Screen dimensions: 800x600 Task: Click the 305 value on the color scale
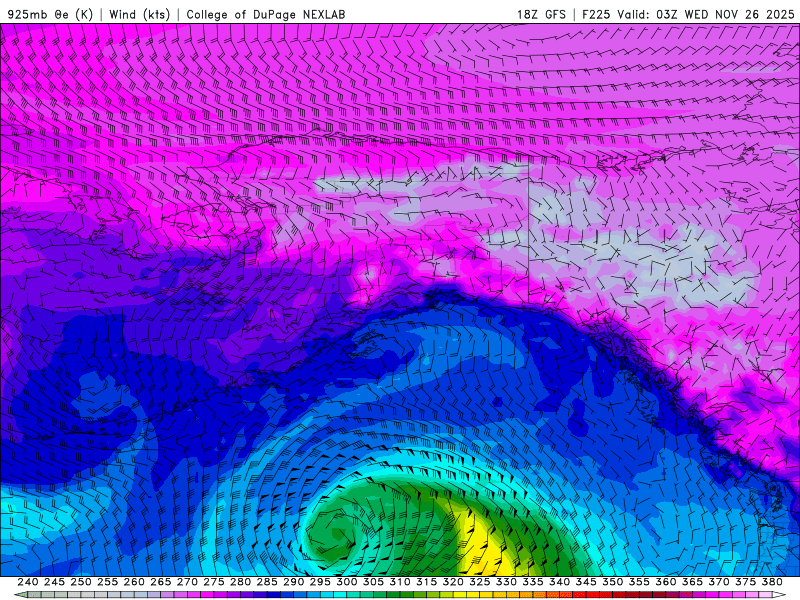point(373,582)
